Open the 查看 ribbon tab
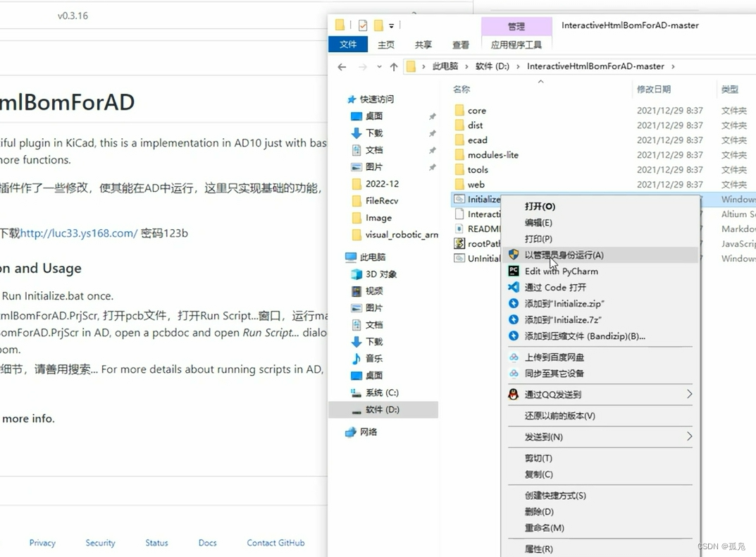Viewport: 756px width, 557px height. point(461,44)
